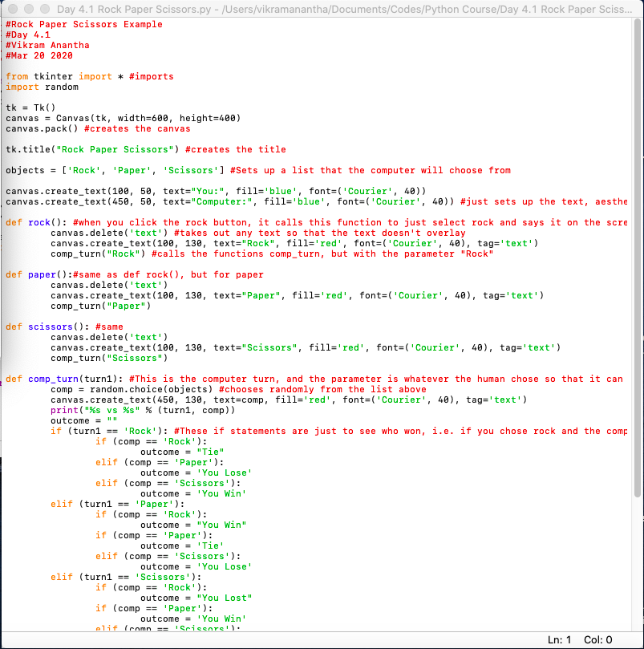The image size is (644, 649).
Task: Click the 'Col: 0' status indicator
Action: [x=598, y=640]
